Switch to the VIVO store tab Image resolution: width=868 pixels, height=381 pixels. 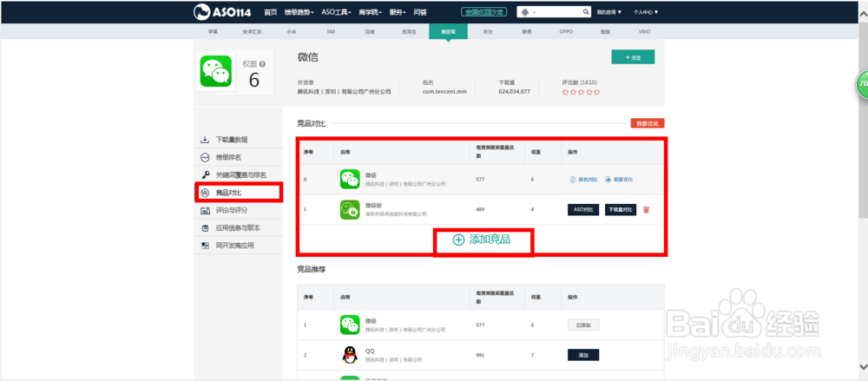coord(644,32)
